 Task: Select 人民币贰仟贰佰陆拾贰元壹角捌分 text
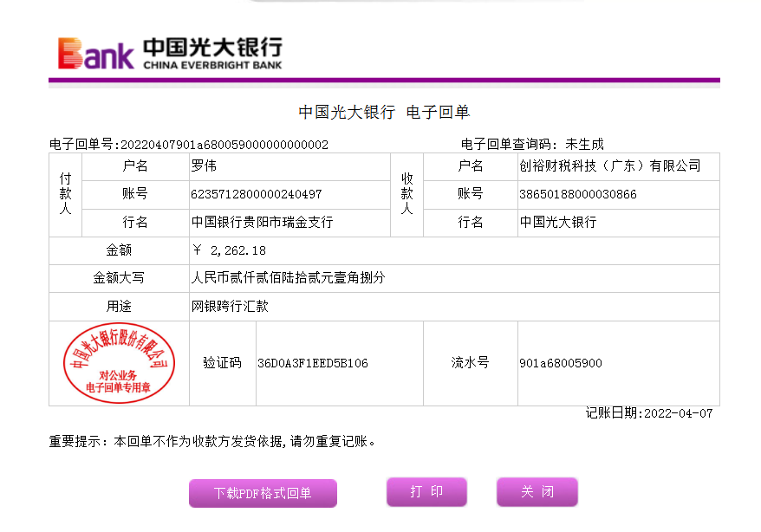pos(289,278)
